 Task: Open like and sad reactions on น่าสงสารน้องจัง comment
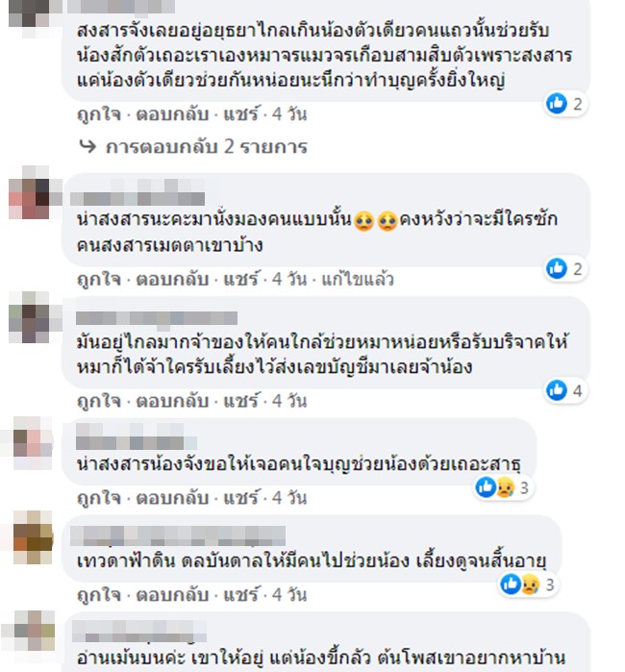tap(504, 487)
